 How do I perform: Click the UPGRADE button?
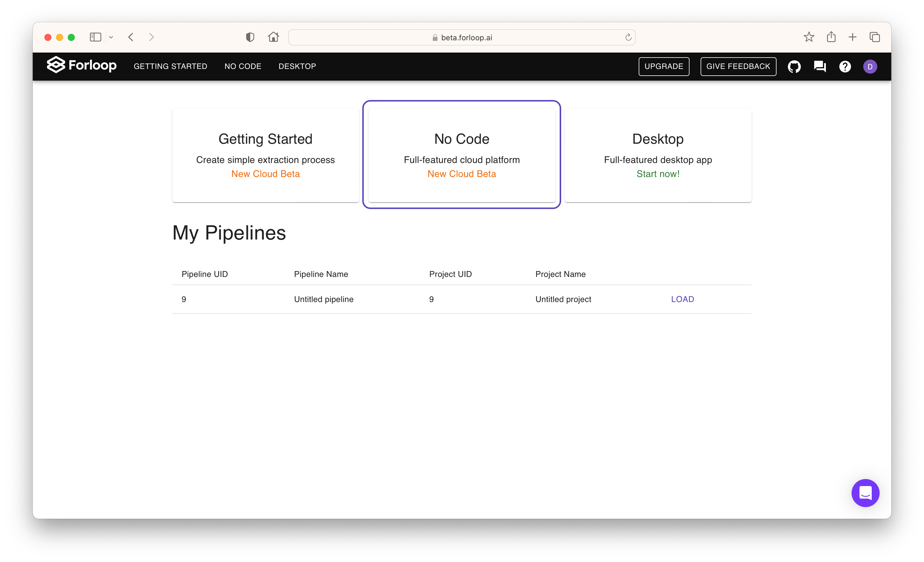[664, 66]
